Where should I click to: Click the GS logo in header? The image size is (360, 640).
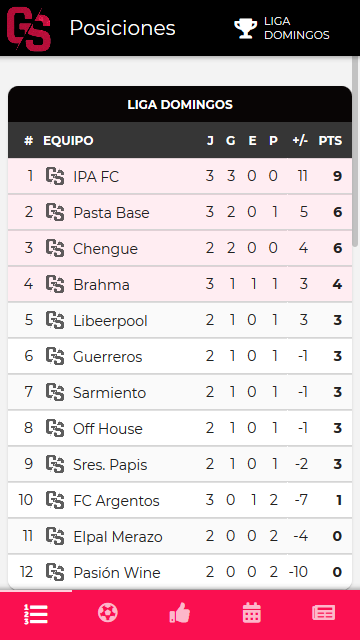click(x=29, y=29)
